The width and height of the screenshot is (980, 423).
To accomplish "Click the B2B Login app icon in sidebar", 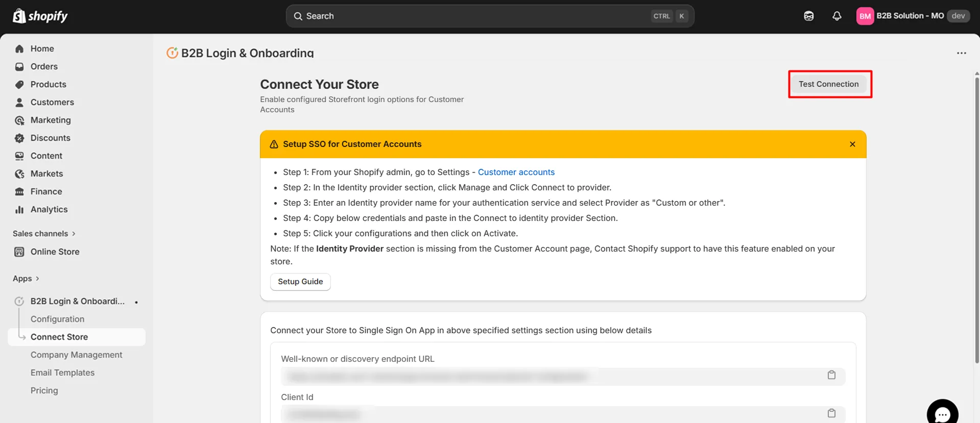I will (19, 302).
